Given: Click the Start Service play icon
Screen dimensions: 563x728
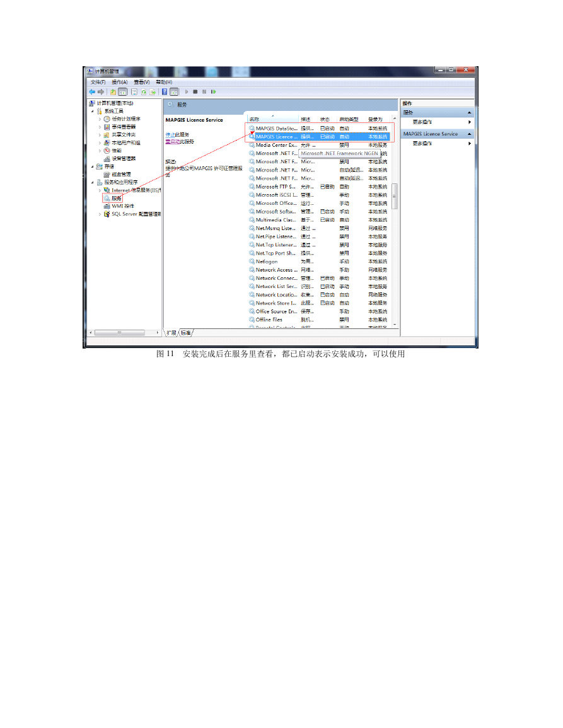Looking at the screenshot, I should tap(187, 92).
